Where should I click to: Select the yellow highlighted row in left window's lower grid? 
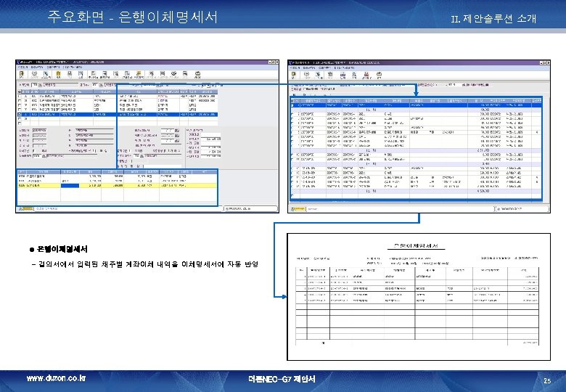tap(118, 186)
